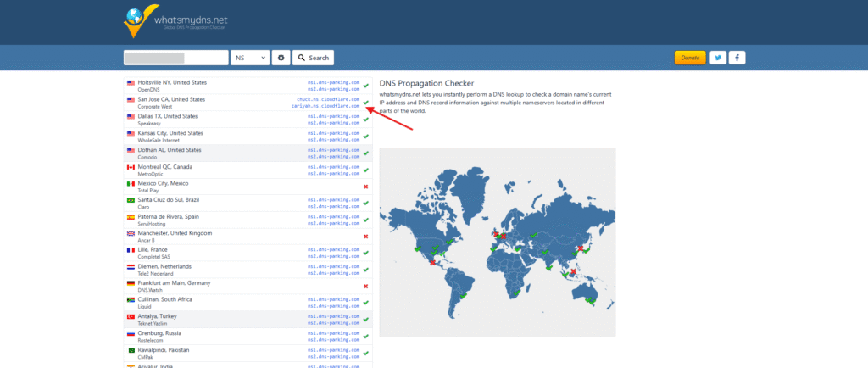Click the Speakeasy provider label
868x368 pixels.
(149, 124)
